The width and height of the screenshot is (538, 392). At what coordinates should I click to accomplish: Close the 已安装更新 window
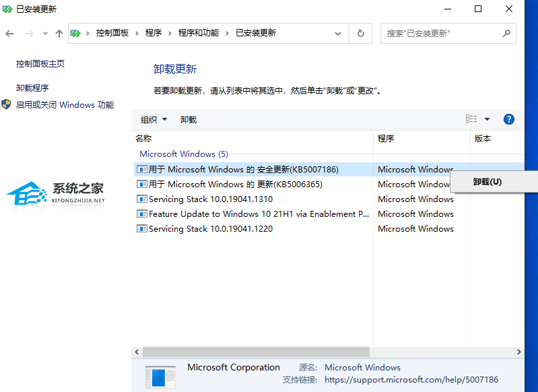(509, 9)
